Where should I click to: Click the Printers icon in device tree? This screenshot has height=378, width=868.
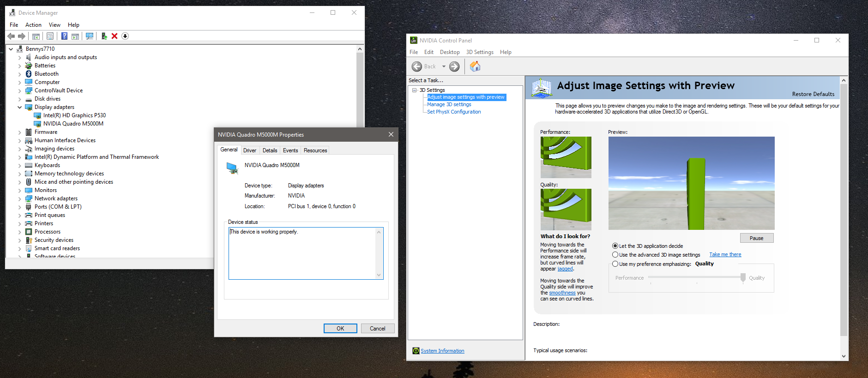(x=29, y=223)
